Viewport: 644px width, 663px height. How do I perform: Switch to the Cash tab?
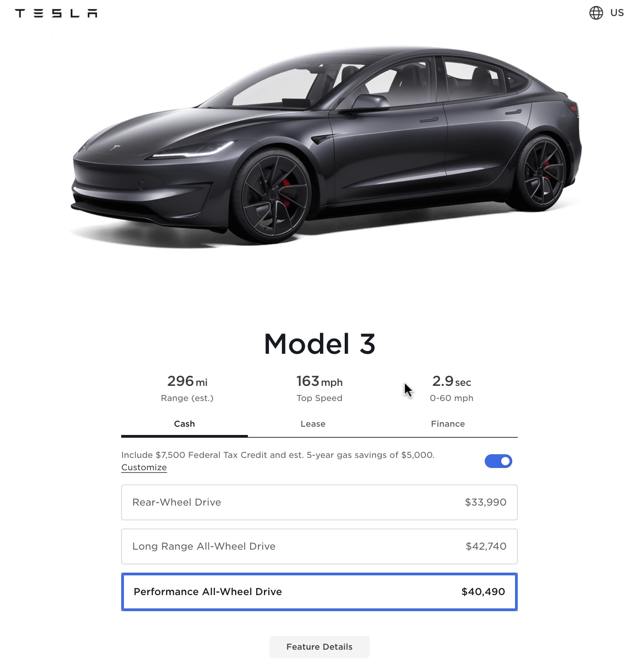pyautogui.click(x=185, y=424)
